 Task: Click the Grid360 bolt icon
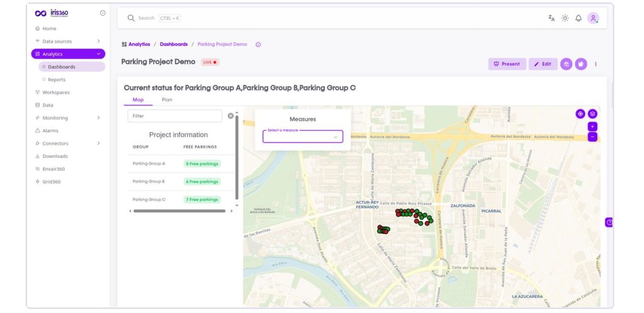tap(37, 182)
